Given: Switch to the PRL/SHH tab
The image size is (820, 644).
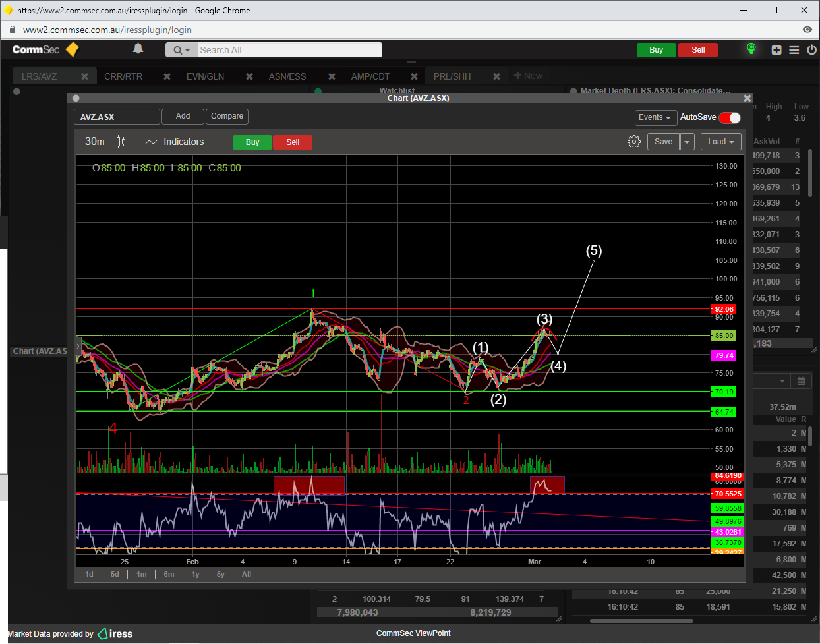Looking at the screenshot, I should coord(452,76).
